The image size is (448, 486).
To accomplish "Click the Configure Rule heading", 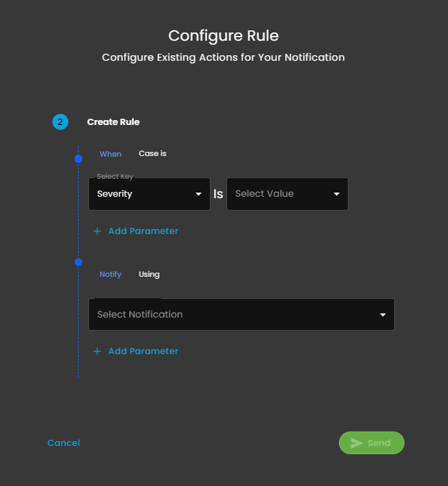I will click(224, 35).
